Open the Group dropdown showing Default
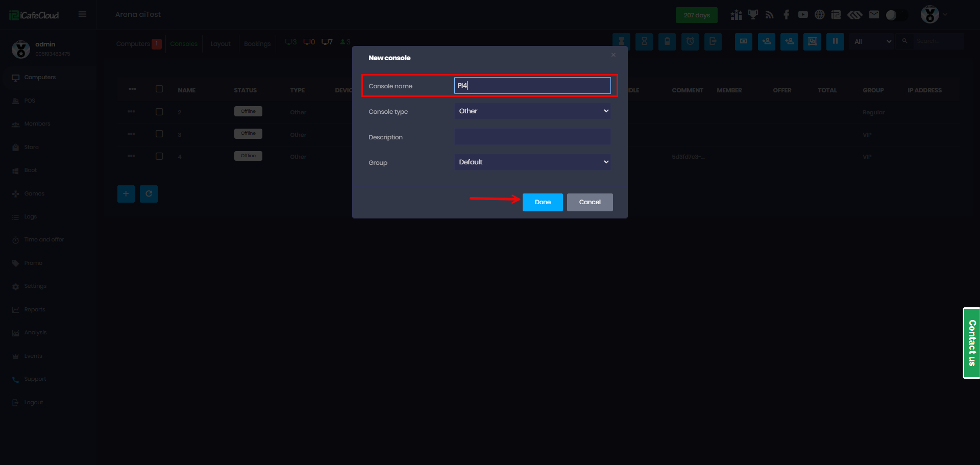 coord(532,162)
